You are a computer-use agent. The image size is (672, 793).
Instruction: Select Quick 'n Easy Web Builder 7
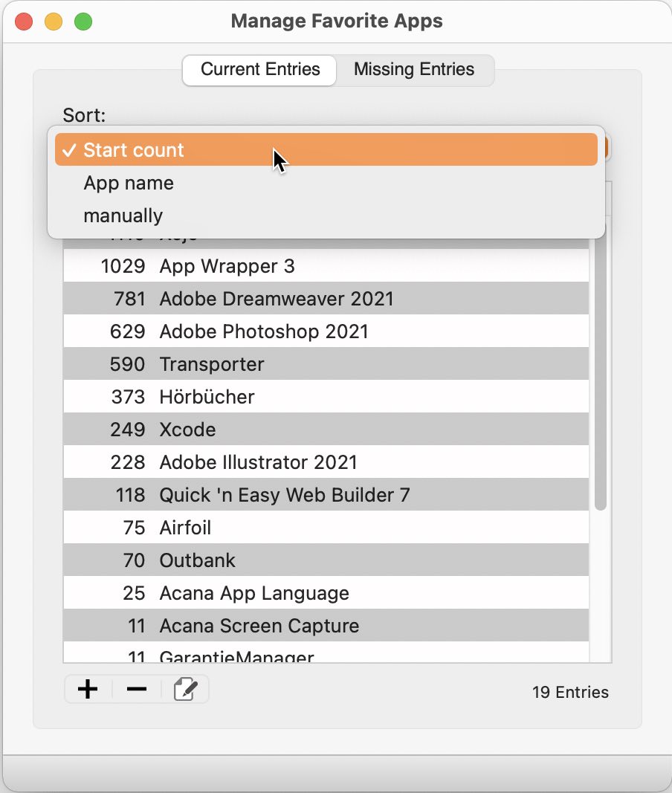(x=326, y=495)
